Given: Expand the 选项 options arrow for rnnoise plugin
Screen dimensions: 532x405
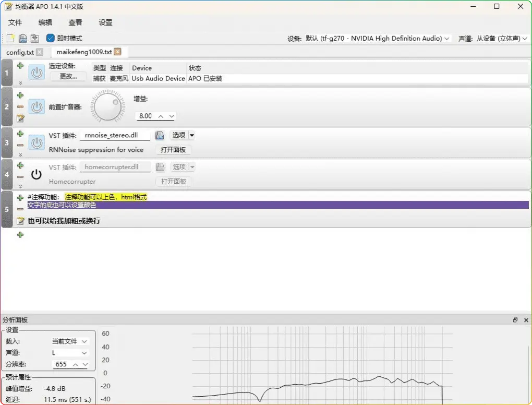Looking at the screenshot, I should (191, 135).
